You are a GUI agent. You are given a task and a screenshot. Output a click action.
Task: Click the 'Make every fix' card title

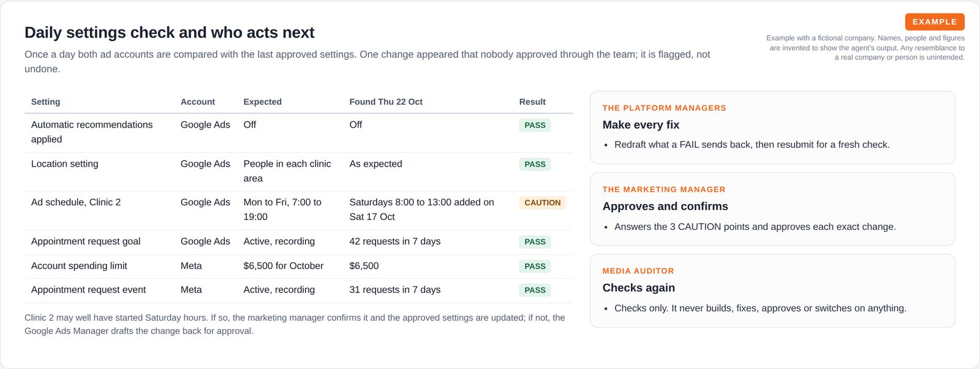(x=641, y=125)
